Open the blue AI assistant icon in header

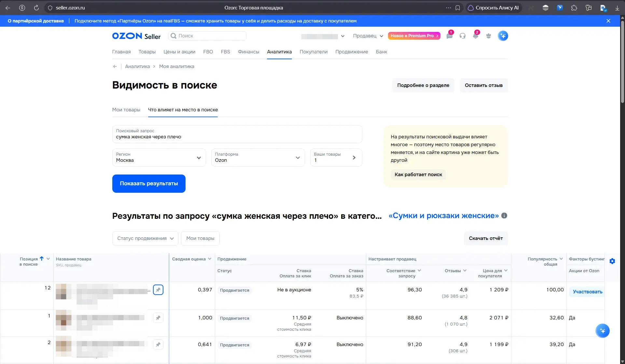[503, 36]
